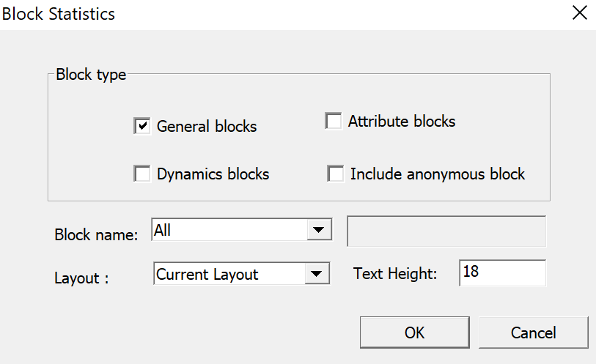This screenshot has width=596, height=364.
Task: Confirm with the OK button
Action: pos(414,333)
